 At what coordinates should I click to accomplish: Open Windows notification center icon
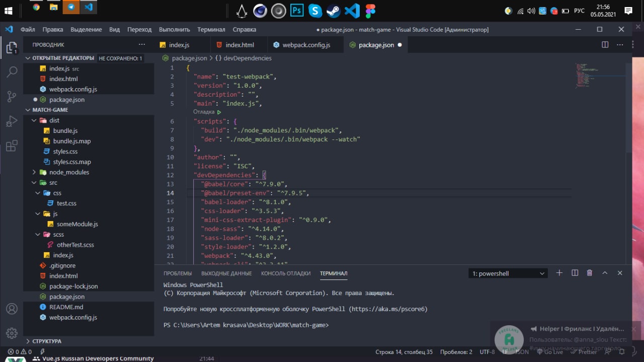[628, 10]
